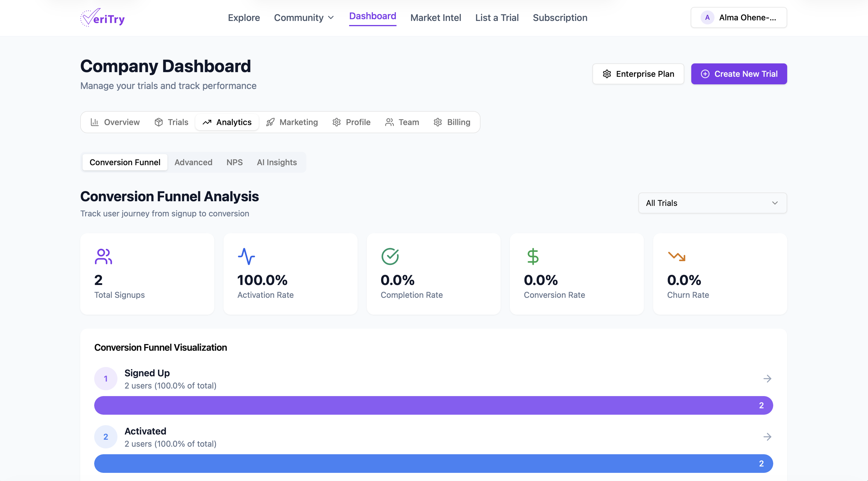Image resolution: width=868 pixels, height=481 pixels.
Task: Click the Create New Trial button
Action: [x=739, y=74]
